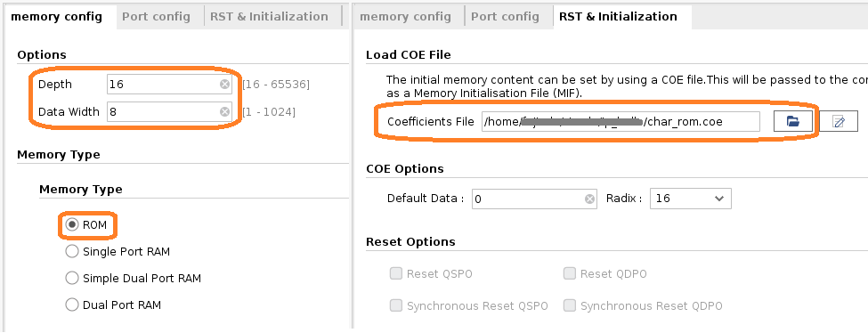Screen dimensions: 868x333
Task: Open folder browser for Coefficients File
Action: point(792,121)
